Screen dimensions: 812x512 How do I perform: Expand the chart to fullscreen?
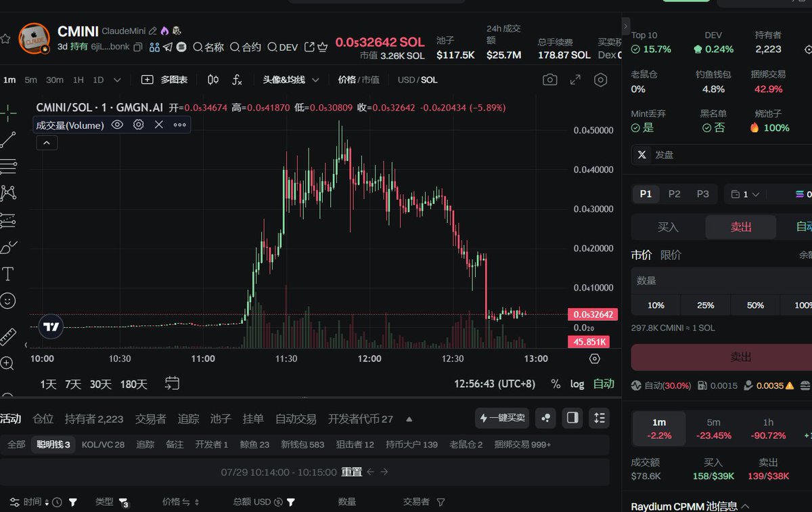click(575, 80)
